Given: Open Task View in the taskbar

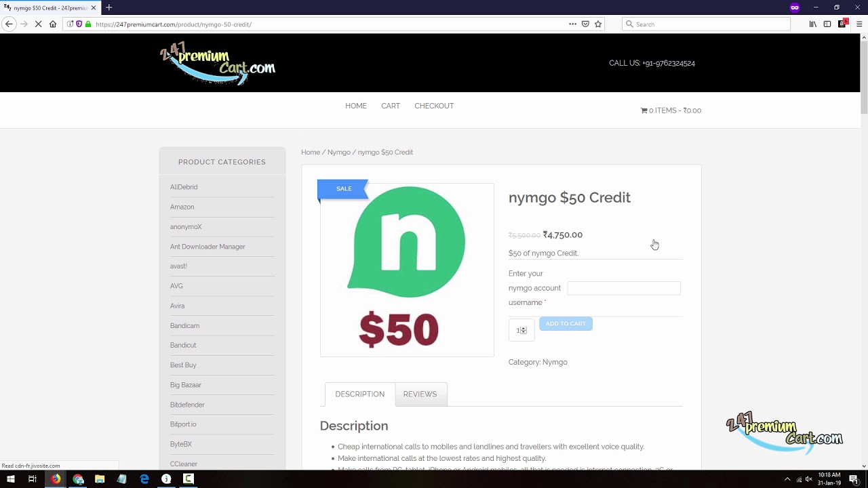Looking at the screenshot, I should [32, 479].
